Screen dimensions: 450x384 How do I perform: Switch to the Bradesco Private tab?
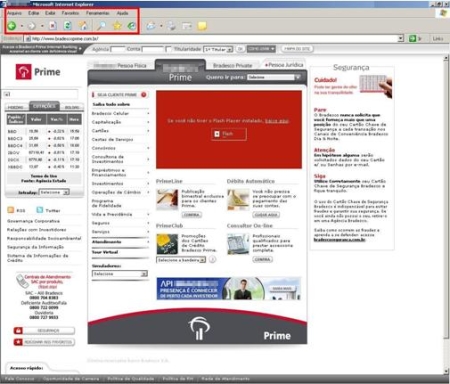[232, 65]
